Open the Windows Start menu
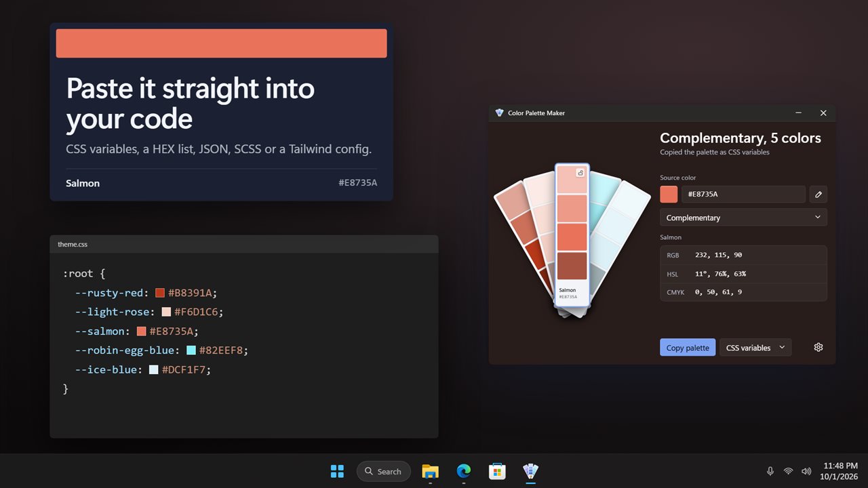Screen dimensions: 868x488 tap(337, 471)
